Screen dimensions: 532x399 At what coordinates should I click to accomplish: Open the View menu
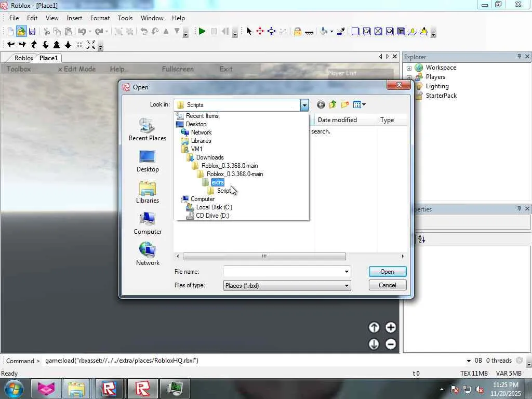[52, 18]
